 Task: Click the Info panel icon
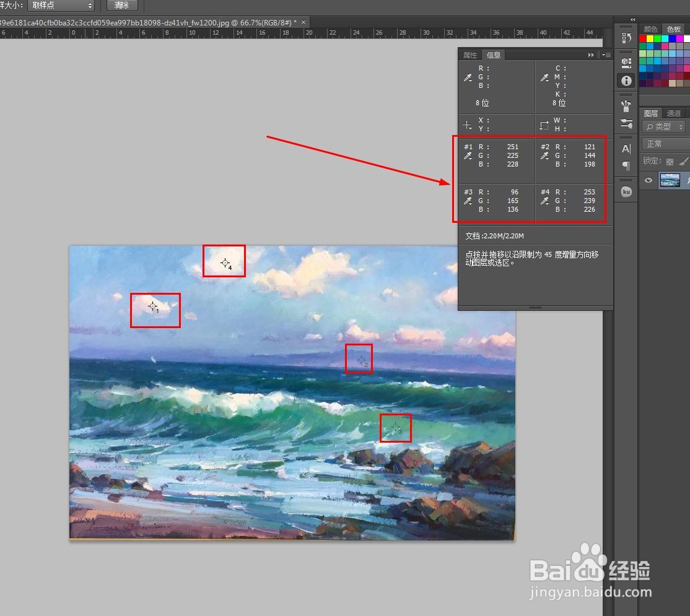(x=626, y=80)
